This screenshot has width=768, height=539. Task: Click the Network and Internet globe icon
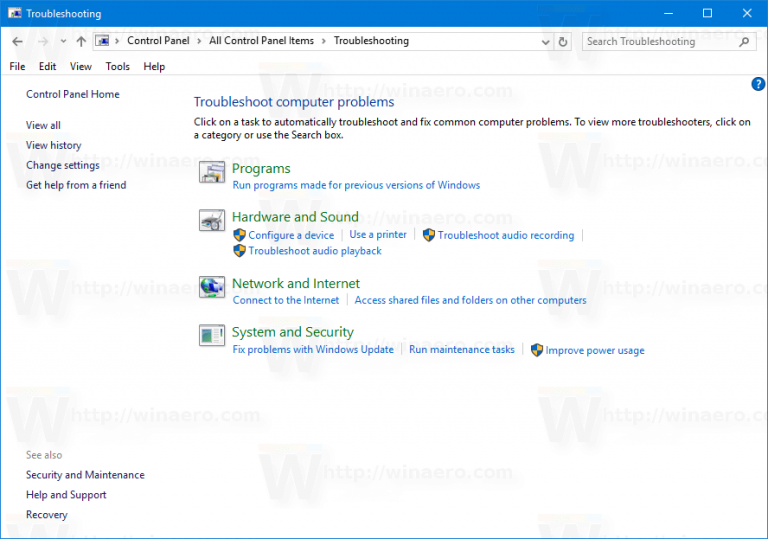point(211,288)
